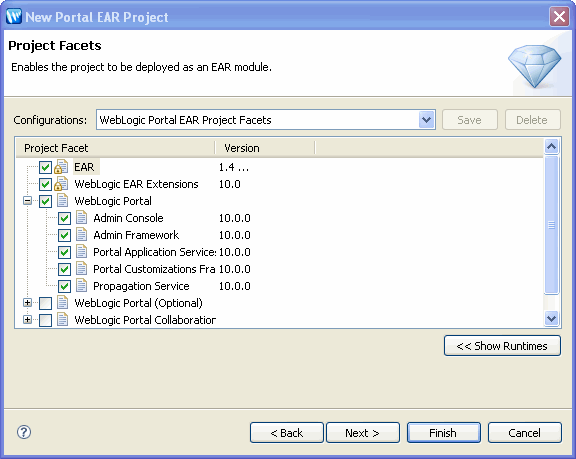Click the Project Facet column header
The width and height of the screenshot is (576, 459).
point(116,148)
